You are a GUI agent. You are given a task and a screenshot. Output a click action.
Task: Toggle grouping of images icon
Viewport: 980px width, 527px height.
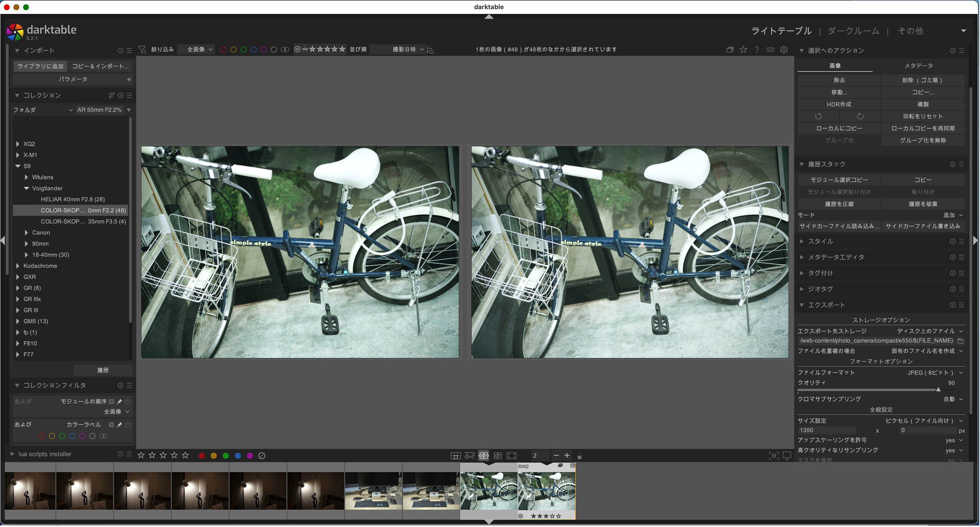[730, 50]
